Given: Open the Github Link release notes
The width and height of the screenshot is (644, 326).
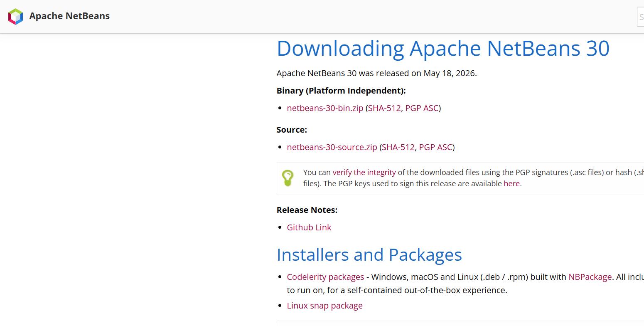Looking at the screenshot, I should 309,227.
